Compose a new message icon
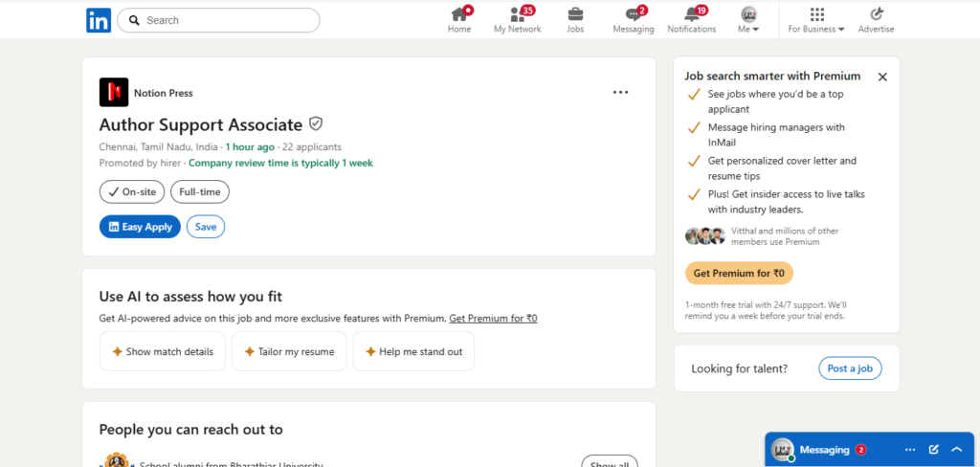Viewport: 980px width, 467px height. 934,450
